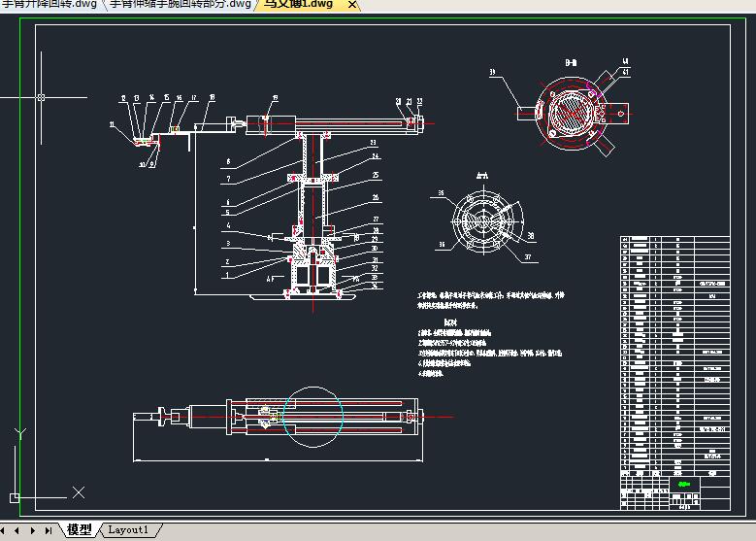This screenshot has height=541, width=756.
Task: Pick part callout number 39 in B-B view
Action: [492, 72]
